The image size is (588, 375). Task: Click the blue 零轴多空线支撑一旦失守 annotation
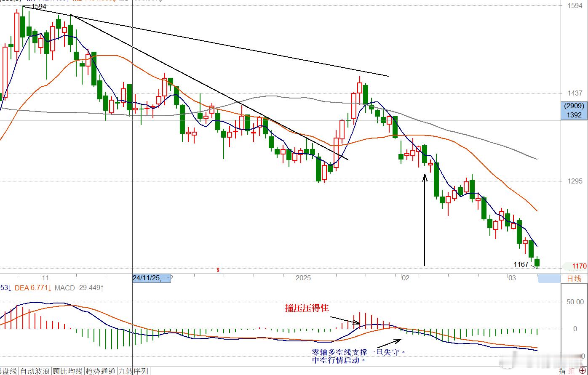(359, 352)
